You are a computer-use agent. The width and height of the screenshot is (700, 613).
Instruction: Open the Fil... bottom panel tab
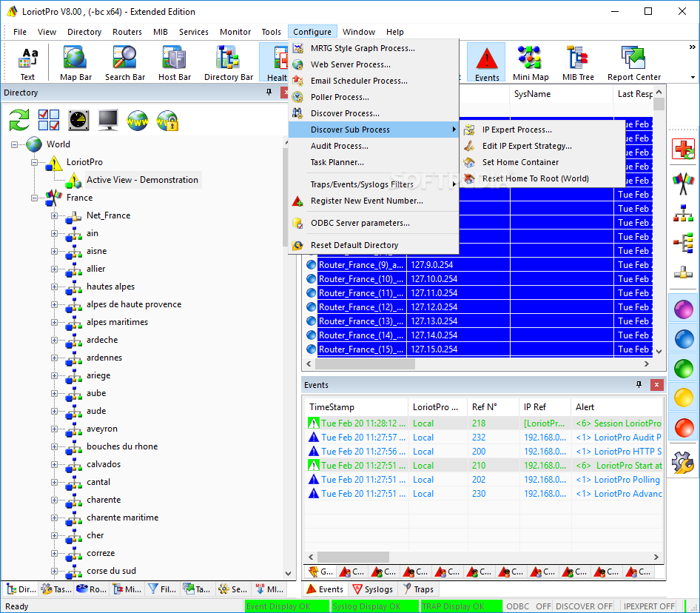[x=162, y=589]
